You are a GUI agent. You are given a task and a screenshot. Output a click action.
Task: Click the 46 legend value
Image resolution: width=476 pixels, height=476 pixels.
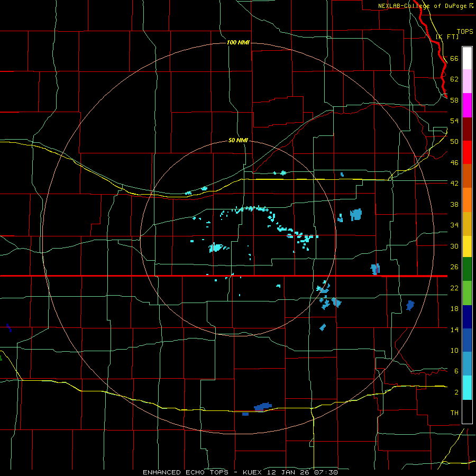(x=454, y=163)
